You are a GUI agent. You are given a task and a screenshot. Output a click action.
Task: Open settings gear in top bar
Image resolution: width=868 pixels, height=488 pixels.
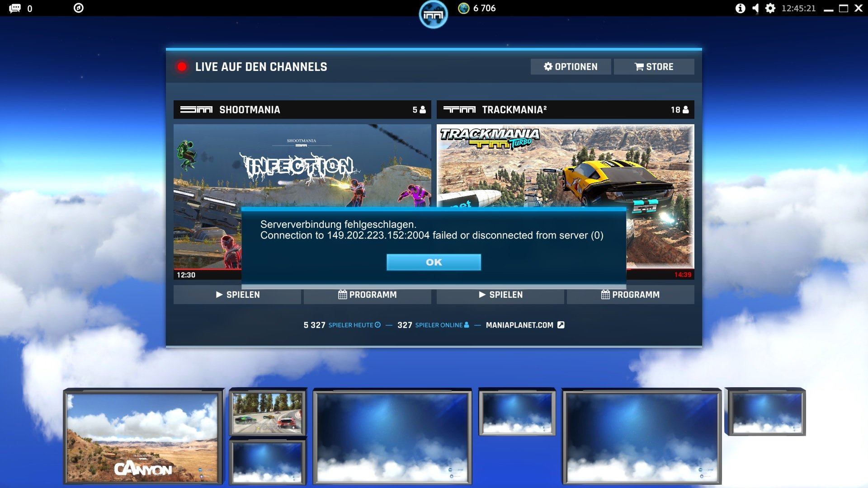(x=770, y=8)
